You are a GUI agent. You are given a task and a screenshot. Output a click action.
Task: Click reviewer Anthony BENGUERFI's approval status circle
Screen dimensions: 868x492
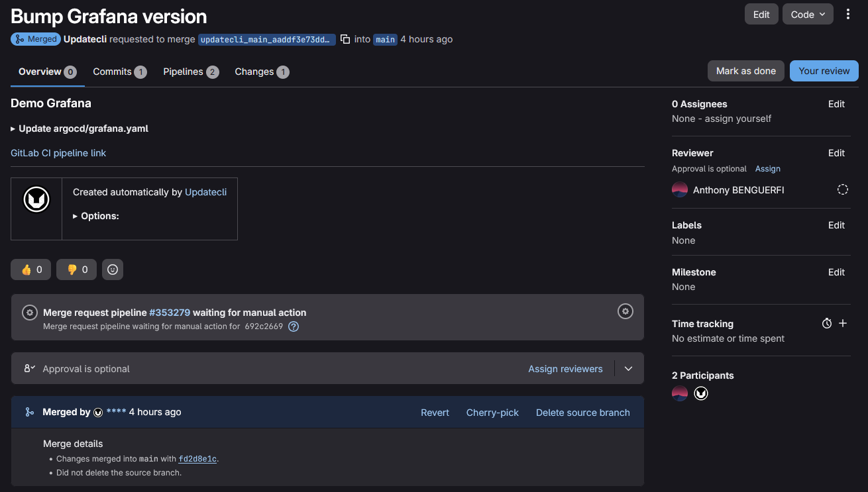click(x=842, y=190)
